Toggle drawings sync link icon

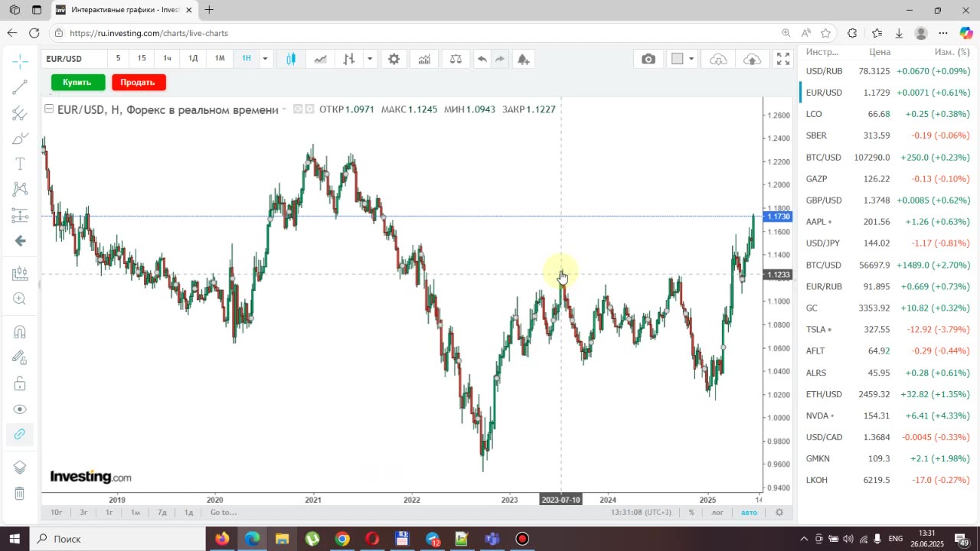20,435
